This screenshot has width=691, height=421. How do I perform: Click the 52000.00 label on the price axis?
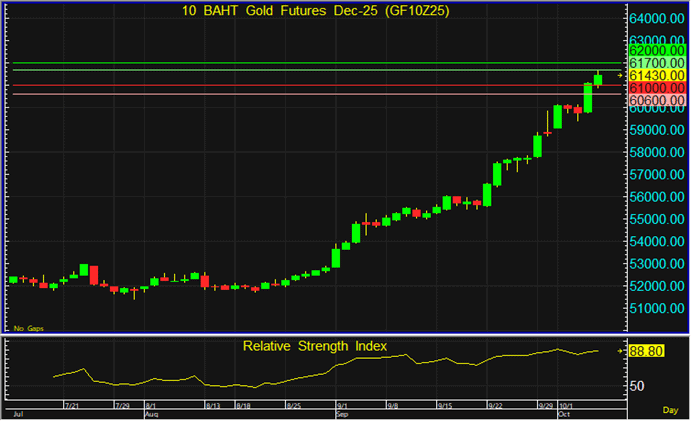coord(657,286)
